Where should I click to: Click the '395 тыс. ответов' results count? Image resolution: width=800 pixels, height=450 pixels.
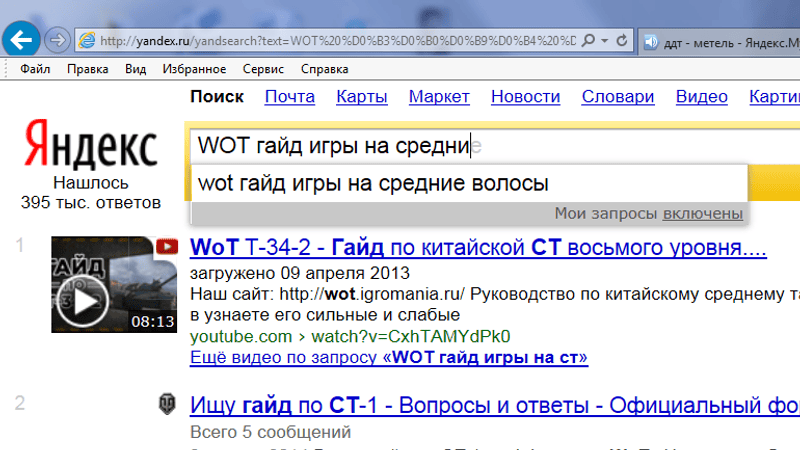(x=91, y=203)
